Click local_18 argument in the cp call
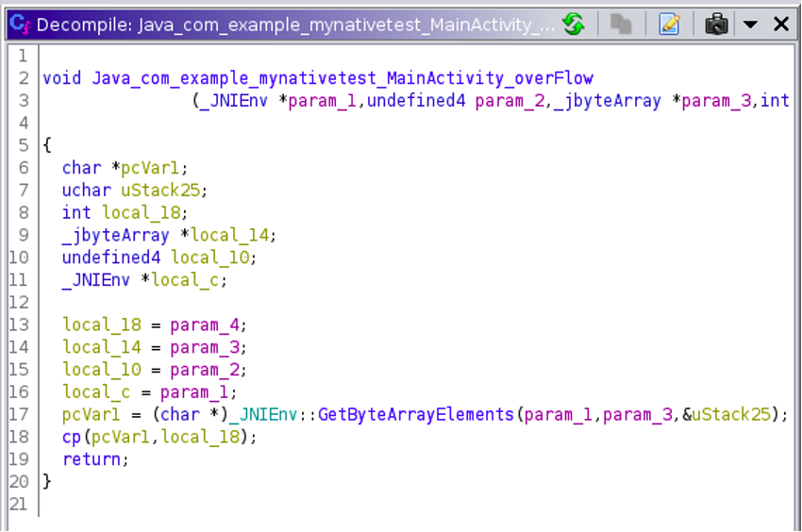802x532 pixels. [200, 437]
